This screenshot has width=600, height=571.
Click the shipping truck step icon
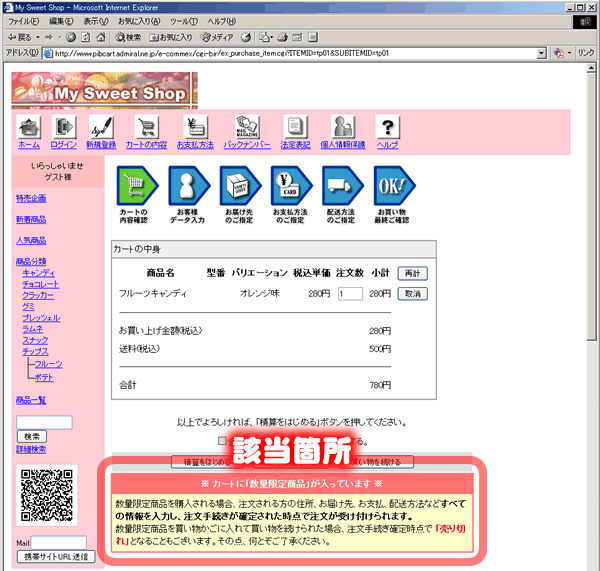(342, 186)
